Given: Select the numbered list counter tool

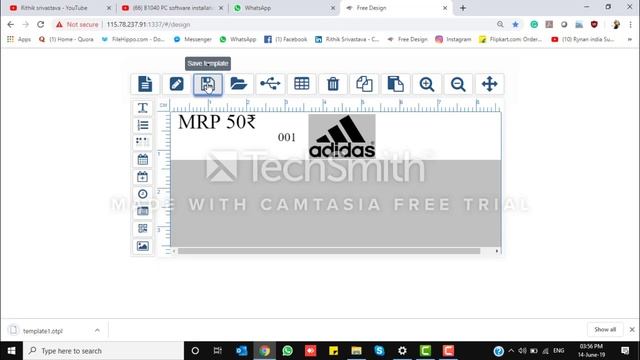Looking at the screenshot, I should (x=142, y=125).
